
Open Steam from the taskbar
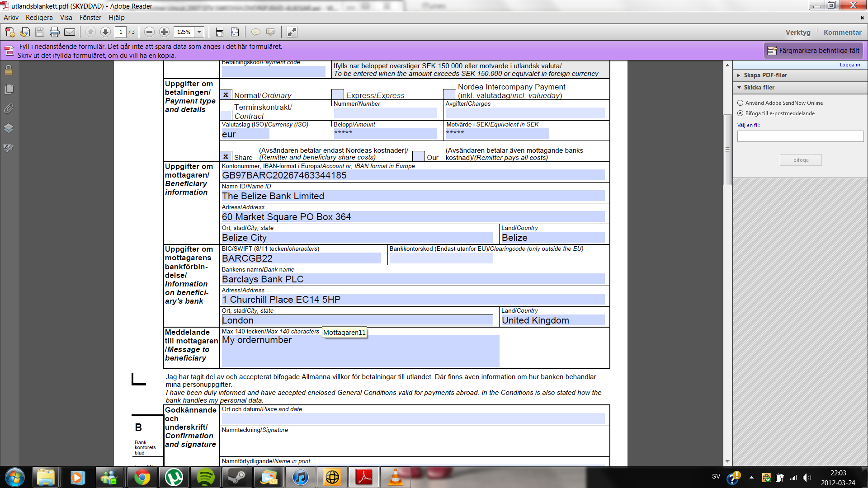pos(237,478)
